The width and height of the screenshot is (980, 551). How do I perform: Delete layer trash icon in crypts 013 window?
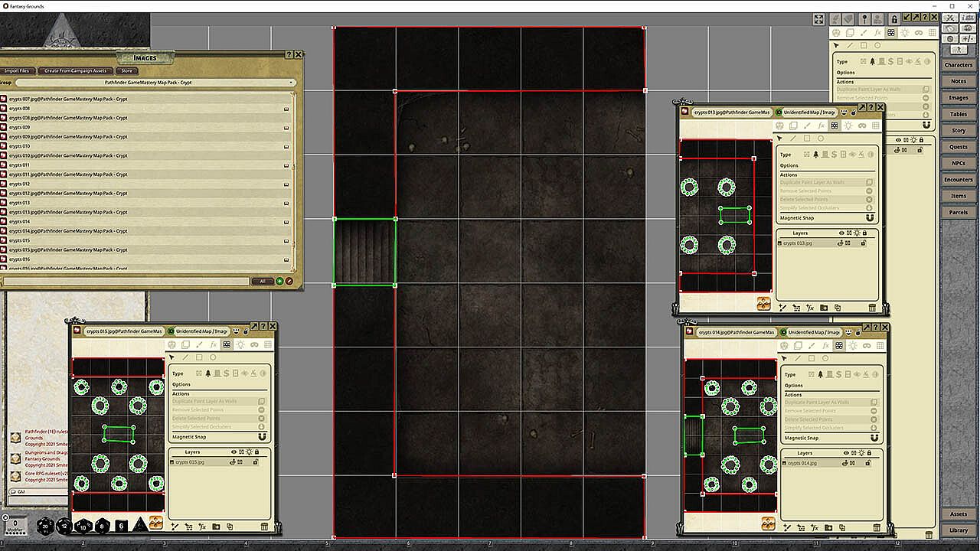point(872,308)
